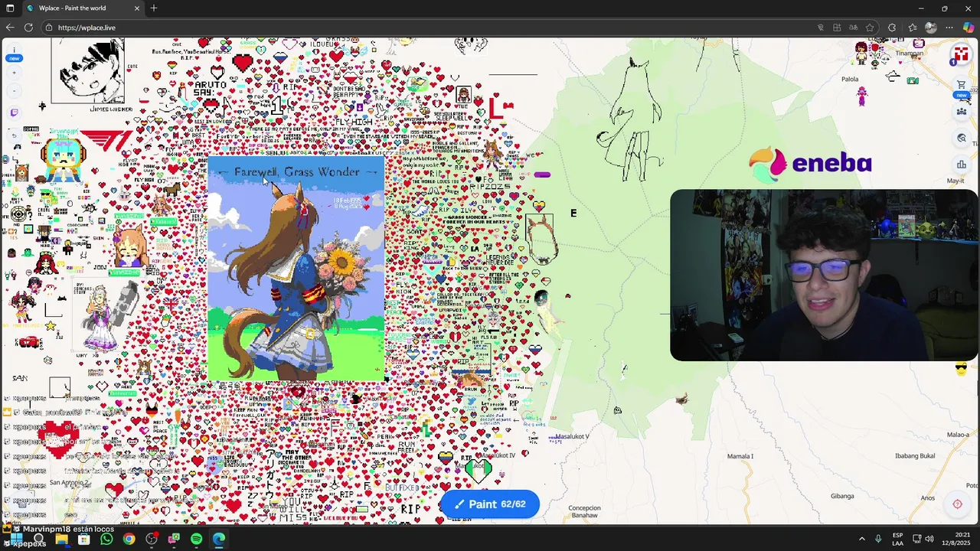Open Google Chrome from the taskbar

point(129,540)
